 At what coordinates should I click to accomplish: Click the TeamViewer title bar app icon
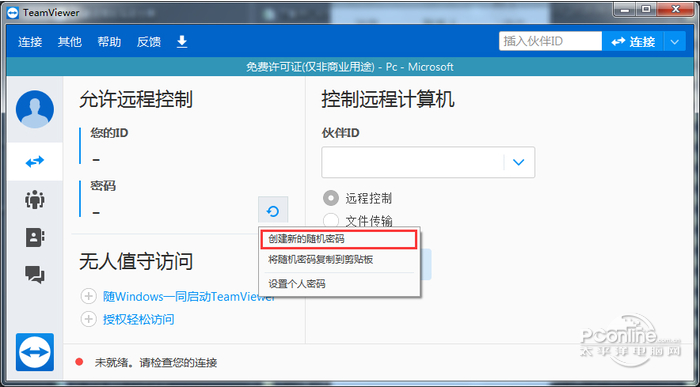[13, 12]
